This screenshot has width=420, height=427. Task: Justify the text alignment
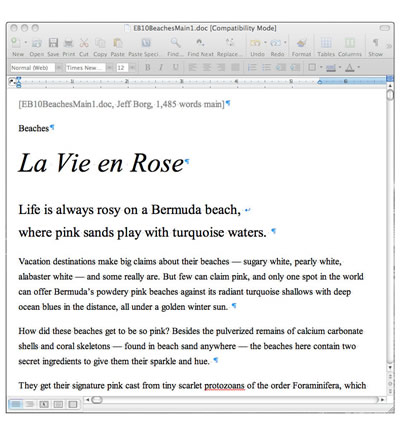(x=235, y=68)
